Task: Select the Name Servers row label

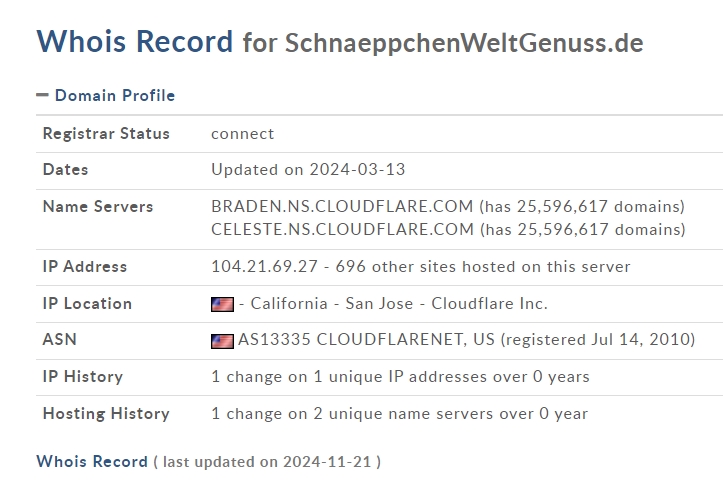Action: (x=98, y=207)
